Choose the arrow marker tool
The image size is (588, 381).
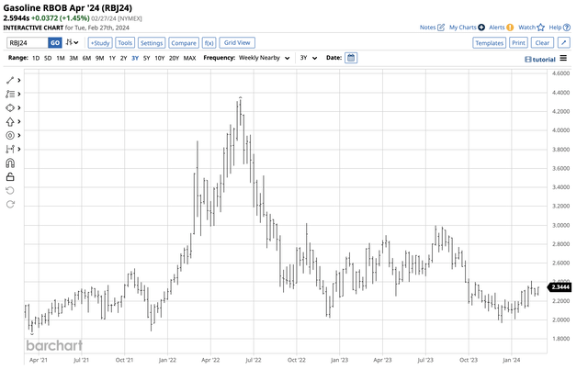(x=10, y=122)
